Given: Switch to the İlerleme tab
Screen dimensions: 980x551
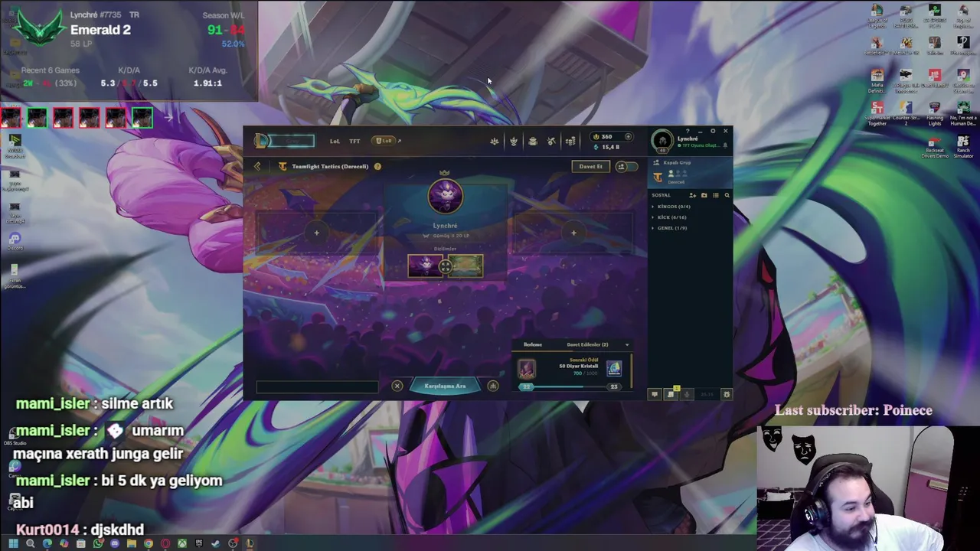Looking at the screenshot, I should click(533, 345).
